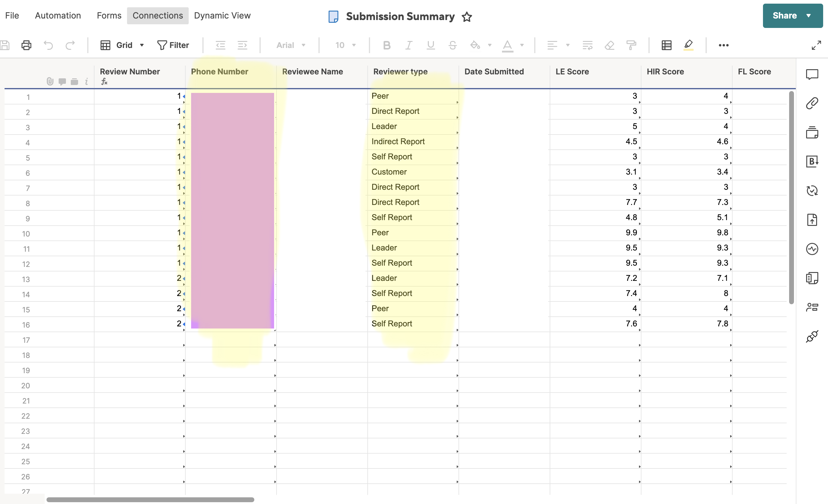The width and height of the screenshot is (828, 504).
Task: Click the vertical scrollbar
Action: 791,197
